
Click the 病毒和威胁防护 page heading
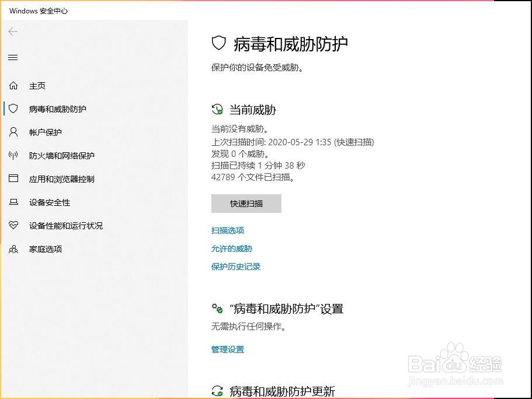[291, 44]
